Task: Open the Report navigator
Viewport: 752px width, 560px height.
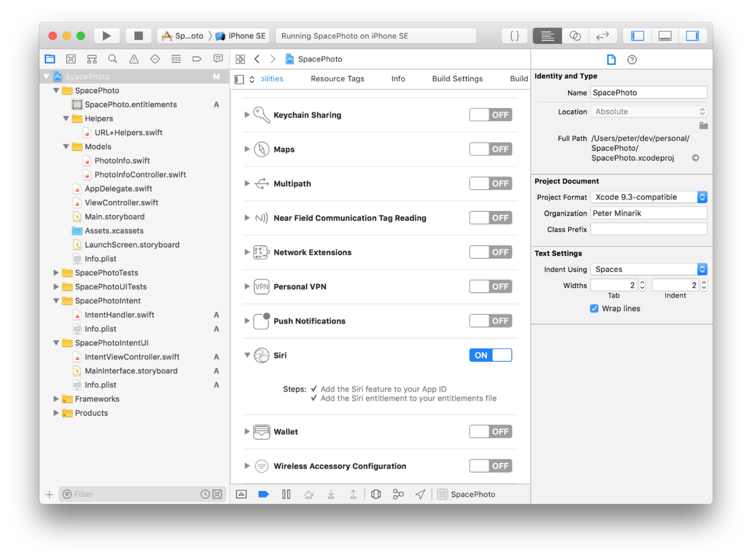Action: click(218, 59)
